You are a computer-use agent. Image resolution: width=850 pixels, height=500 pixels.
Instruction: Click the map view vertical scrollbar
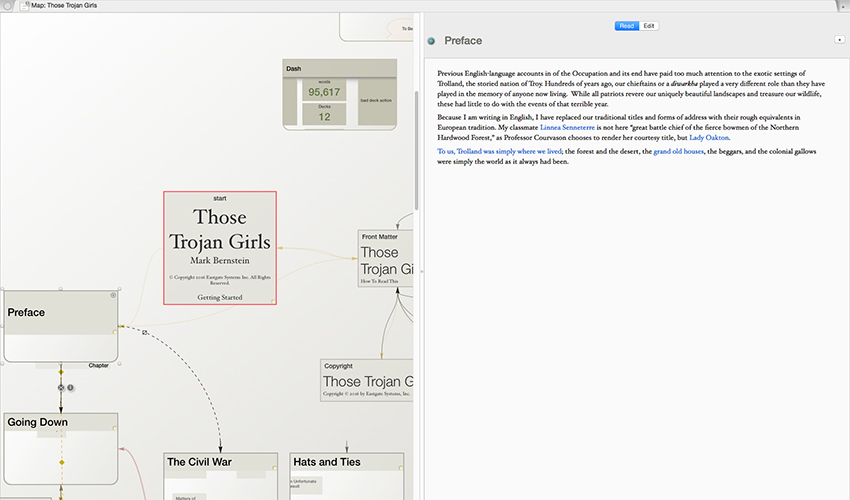[416, 150]
